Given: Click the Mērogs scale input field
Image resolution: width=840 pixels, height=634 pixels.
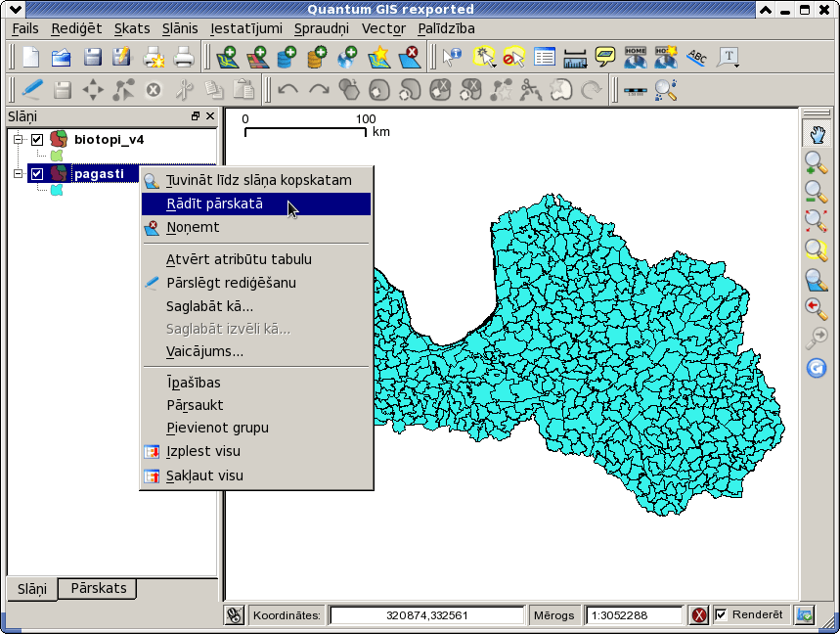Looking at the screenshot, I should (x=635, y=615).
